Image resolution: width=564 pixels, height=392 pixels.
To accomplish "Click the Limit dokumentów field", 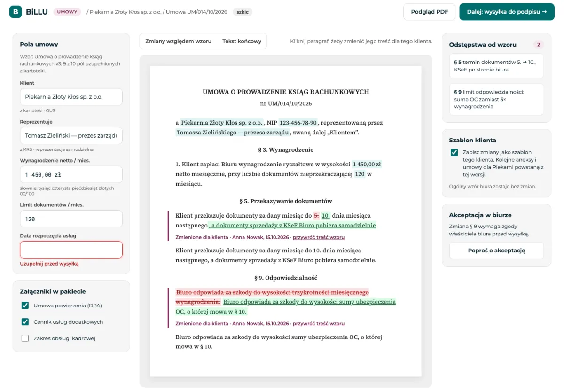I will [71, 219].
